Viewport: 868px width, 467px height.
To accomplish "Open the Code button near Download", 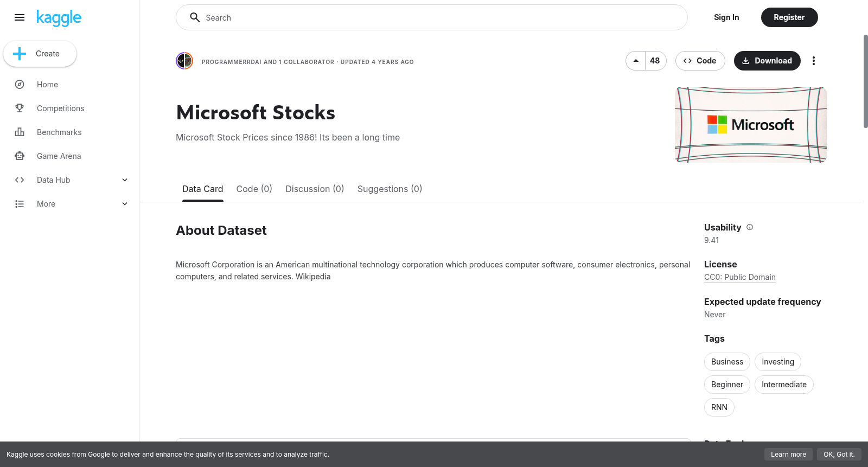I will pos(700,61).
